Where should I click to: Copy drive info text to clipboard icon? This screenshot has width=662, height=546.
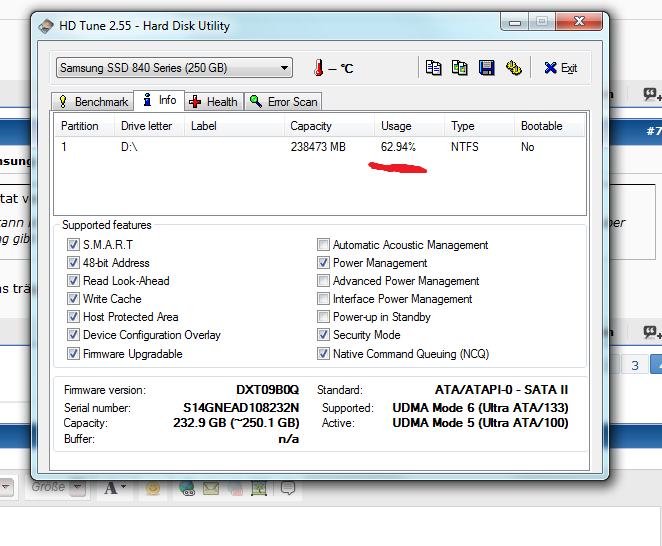coord(433,68)
